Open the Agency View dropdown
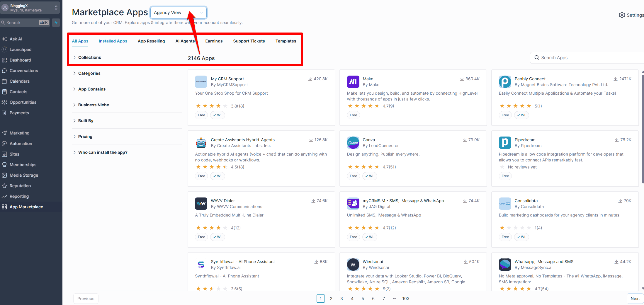The height and width of the screenshot is (305, 644). tap(179, 13)
